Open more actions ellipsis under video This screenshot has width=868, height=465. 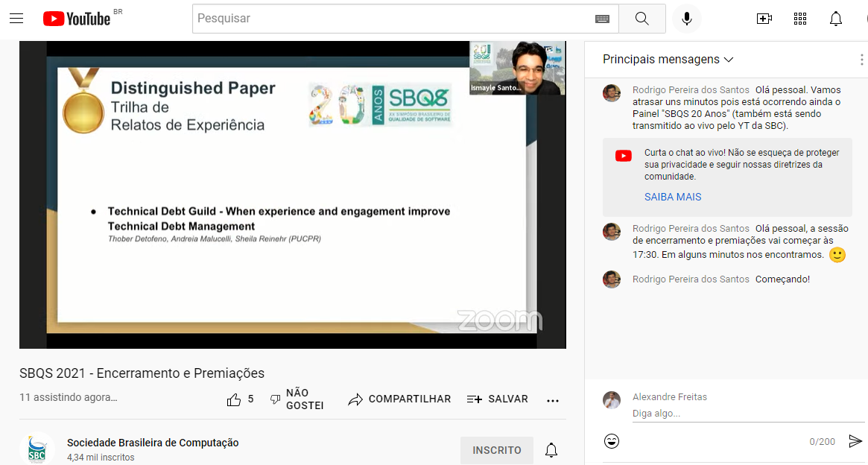553,400
